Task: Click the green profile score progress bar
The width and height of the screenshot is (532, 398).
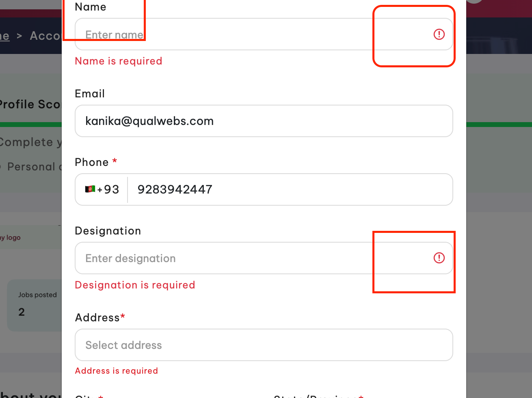Action: click(x=30, y=125)
